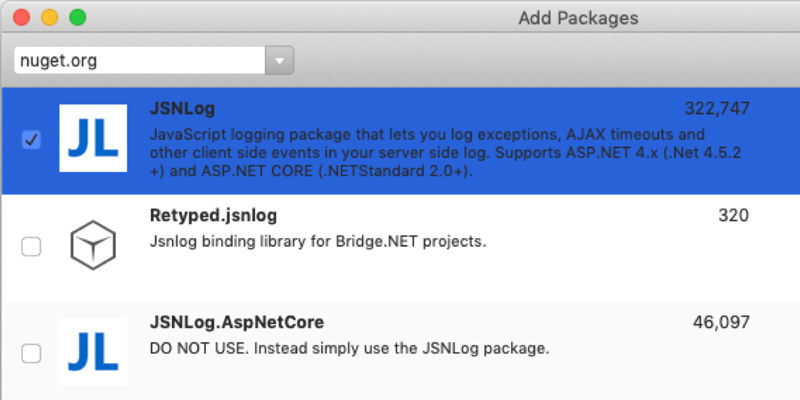The width and height of the screenshot is (800, 400).
Task: Maximize the Add Packages window
Action: [x=78, y=17]
